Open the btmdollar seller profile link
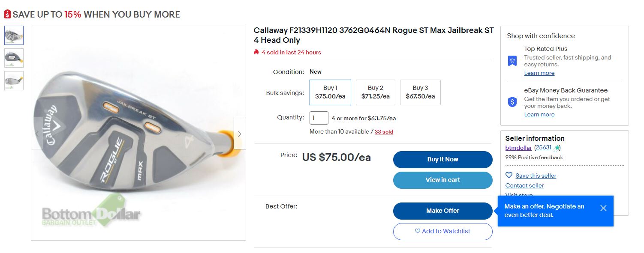 [x=518, y=148]
